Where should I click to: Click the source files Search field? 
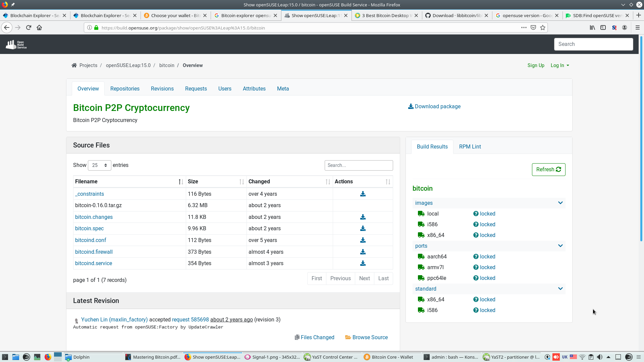pyautogui.click(x=359, y=165)
